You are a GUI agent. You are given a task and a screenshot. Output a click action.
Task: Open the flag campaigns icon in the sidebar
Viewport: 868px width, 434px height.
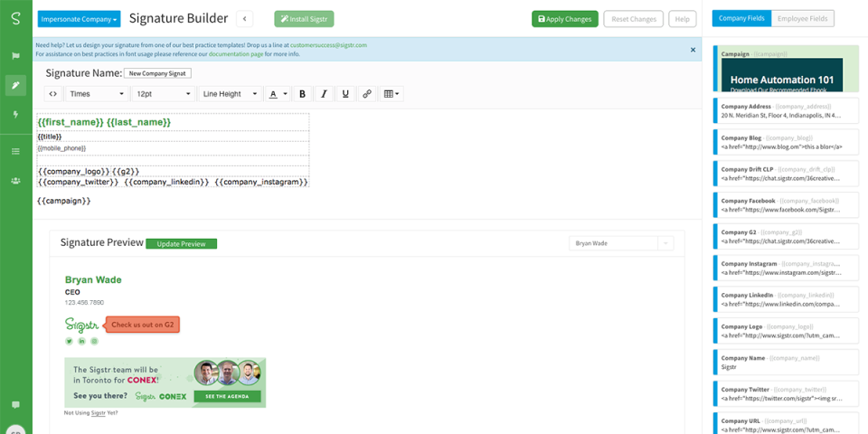tap(15, 56)
